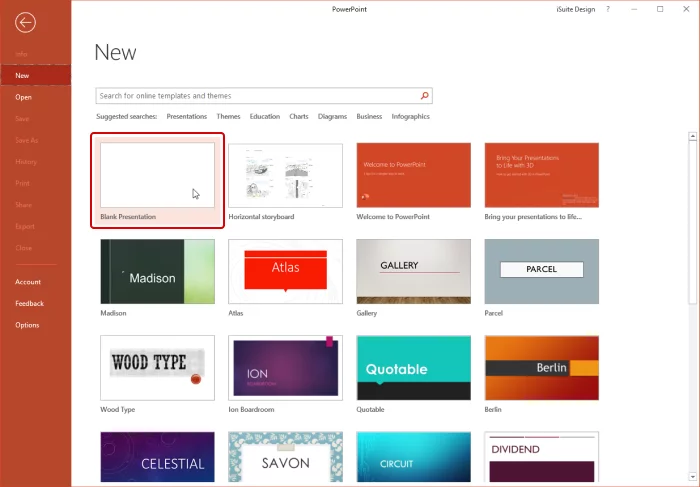
Task: Open the Help question mark icon
Action: (608, 9)
